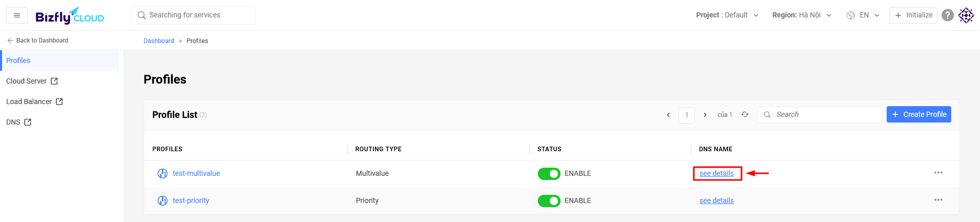Go to the next page arrow
980x222 pixels.
(705, 115)
